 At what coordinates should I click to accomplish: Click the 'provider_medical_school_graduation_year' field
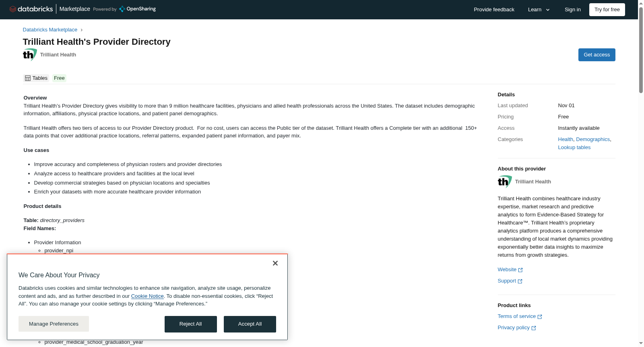click(94, 343)
